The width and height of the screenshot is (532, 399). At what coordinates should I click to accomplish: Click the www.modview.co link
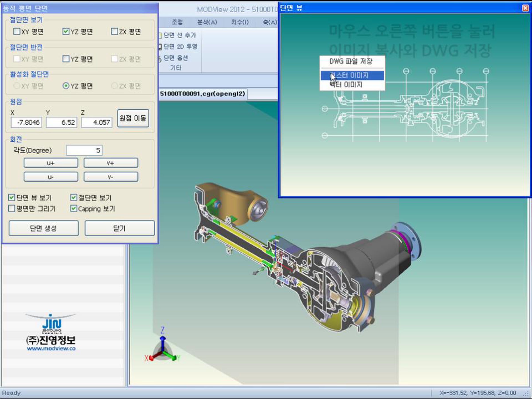click(x=51, y=348)
